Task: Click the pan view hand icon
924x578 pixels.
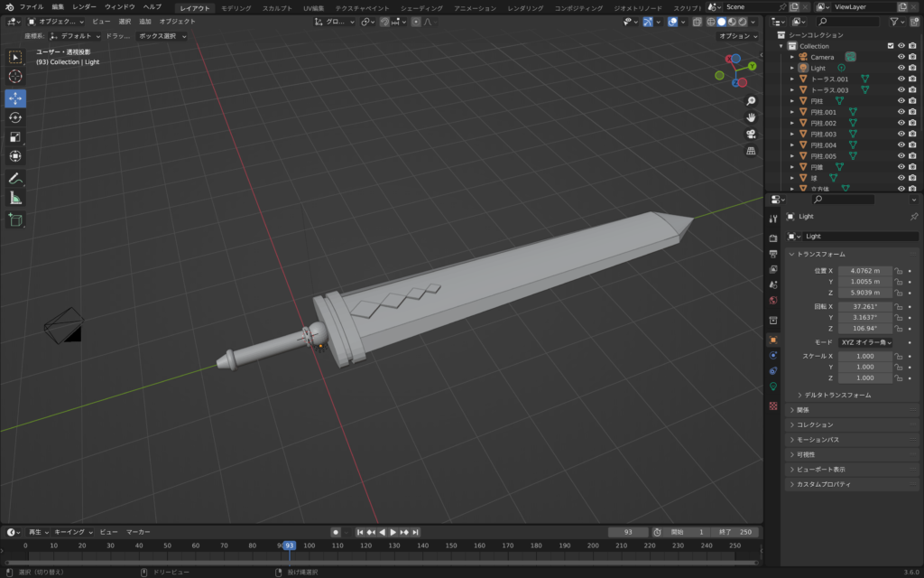Action: pos(751,117)
